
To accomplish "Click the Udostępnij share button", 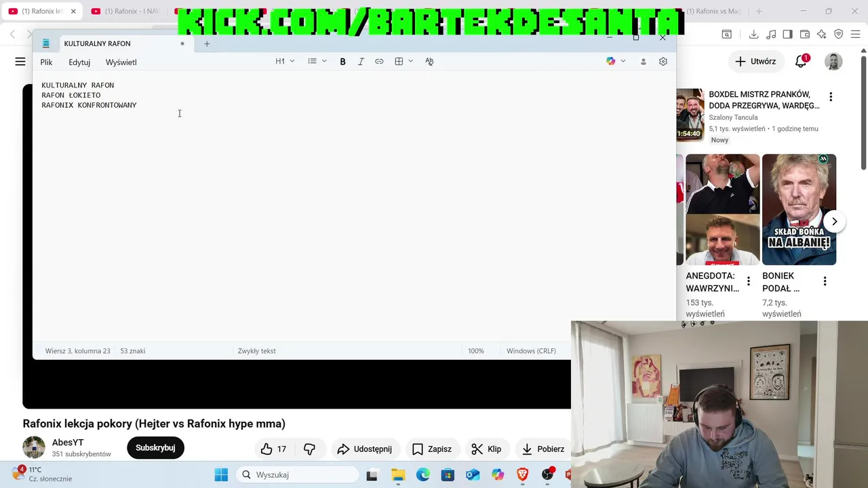I will [364, 449].
